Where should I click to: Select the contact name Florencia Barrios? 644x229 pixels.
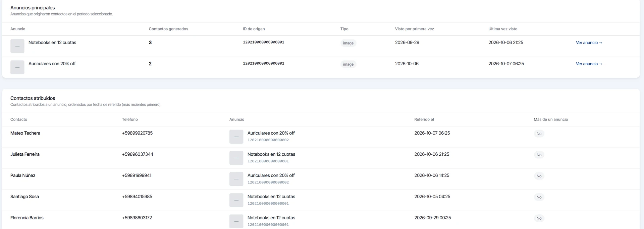coord(27,218)
